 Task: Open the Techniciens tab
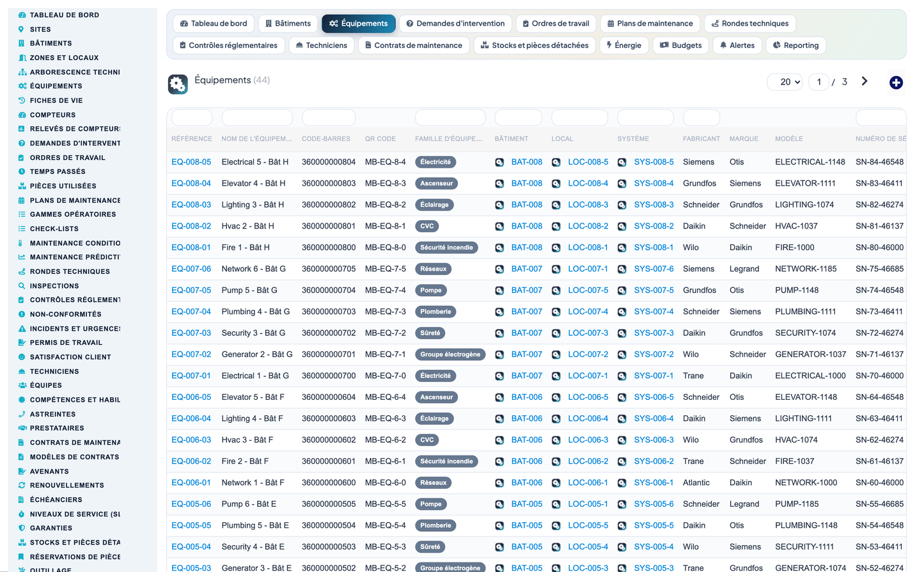point(322,45)
